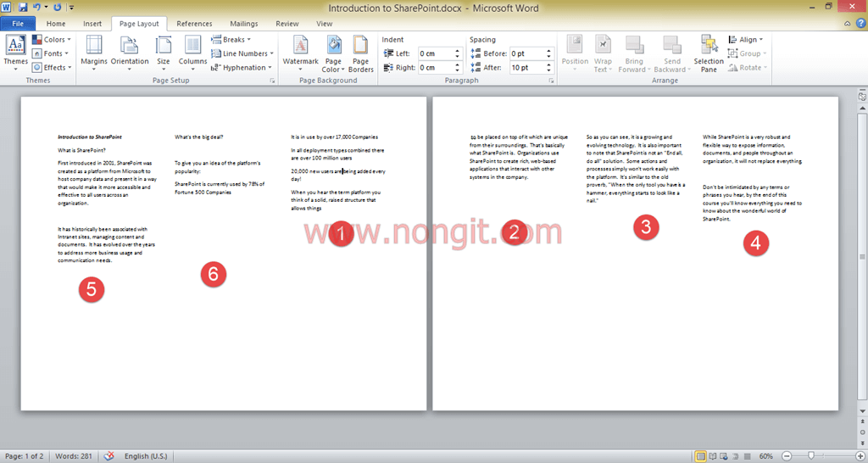Open the Margins options
This screenshot has height=463, width=868.
[94, 52]
